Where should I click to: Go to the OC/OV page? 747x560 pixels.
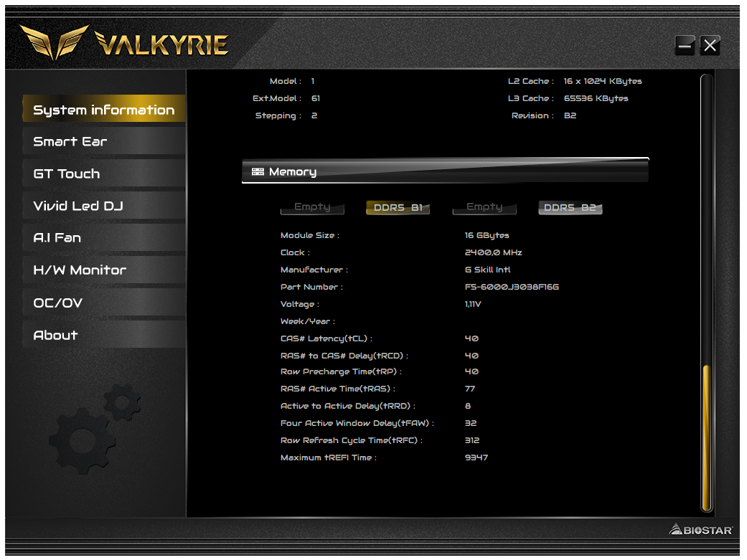[104, 303]
